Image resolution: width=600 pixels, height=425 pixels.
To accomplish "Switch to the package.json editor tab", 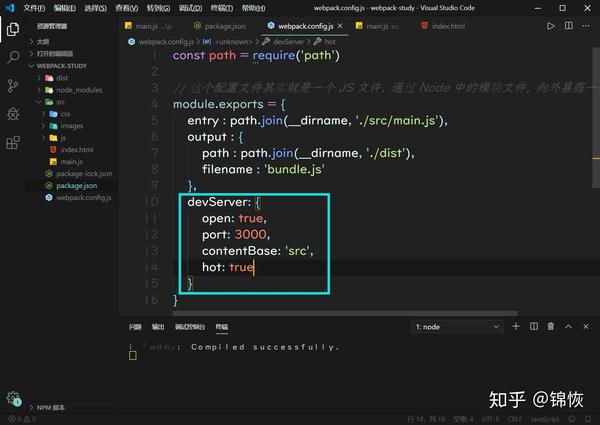I will click(220, 26).
